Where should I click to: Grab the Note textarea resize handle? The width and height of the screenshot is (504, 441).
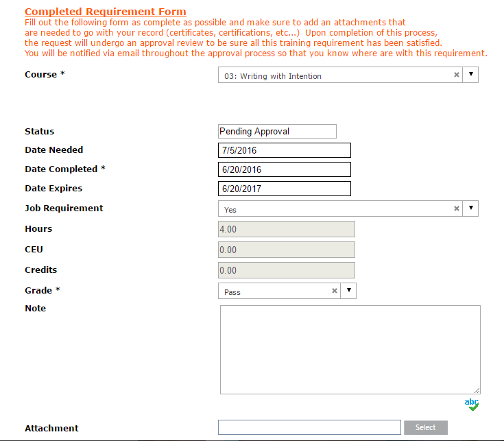(x=477, y=390)
